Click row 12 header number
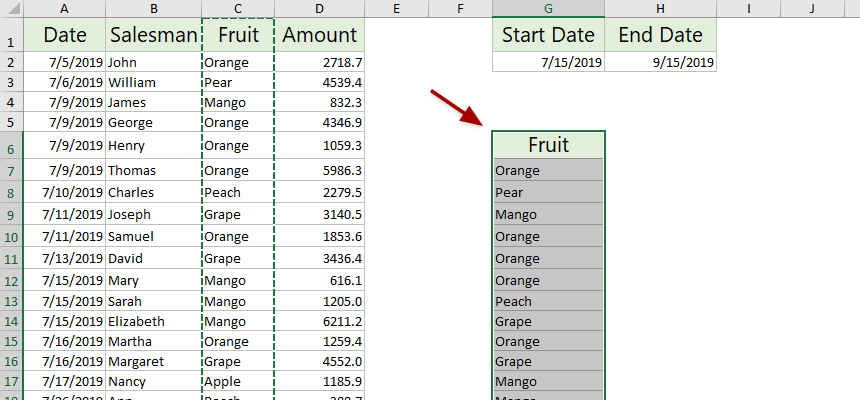Screen dimensions: 860x400 tap(10, 278)
